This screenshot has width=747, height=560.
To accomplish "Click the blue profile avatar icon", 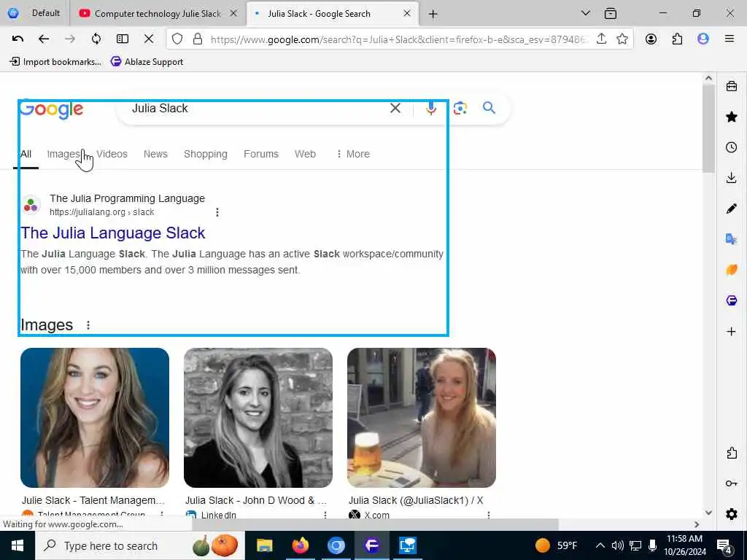I will click(703, 39).
